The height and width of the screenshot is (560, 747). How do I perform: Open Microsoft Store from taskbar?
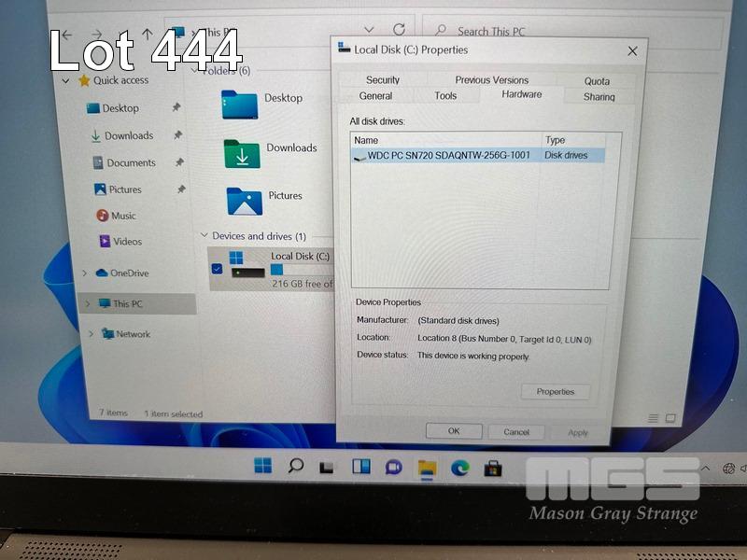coord(492,468)
